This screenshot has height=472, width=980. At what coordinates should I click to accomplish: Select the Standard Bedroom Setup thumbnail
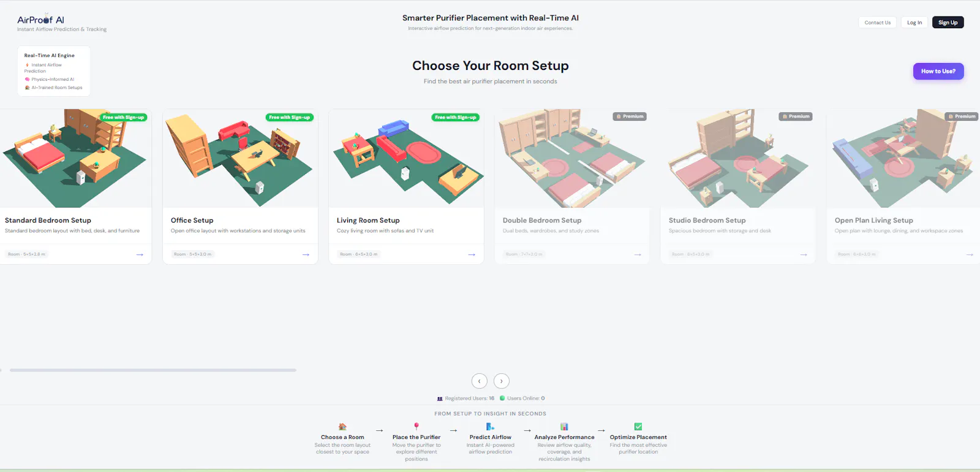[74, 158]
